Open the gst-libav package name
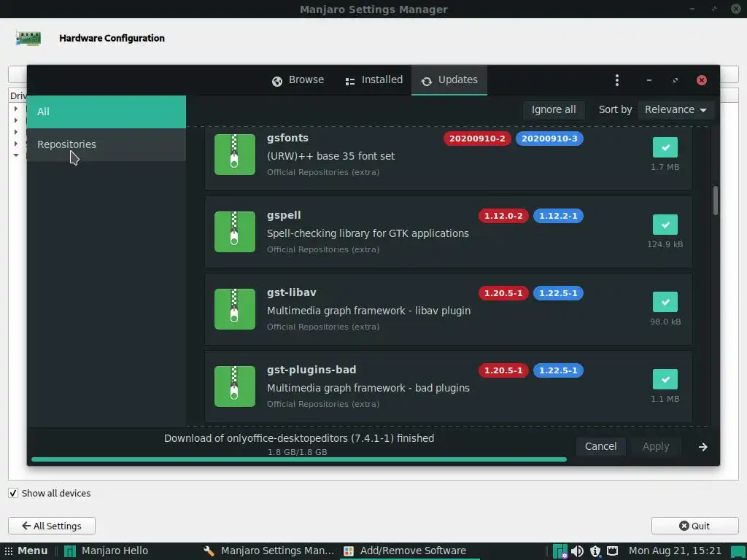Viewport: 747px width, 560px height. point(292,292)
